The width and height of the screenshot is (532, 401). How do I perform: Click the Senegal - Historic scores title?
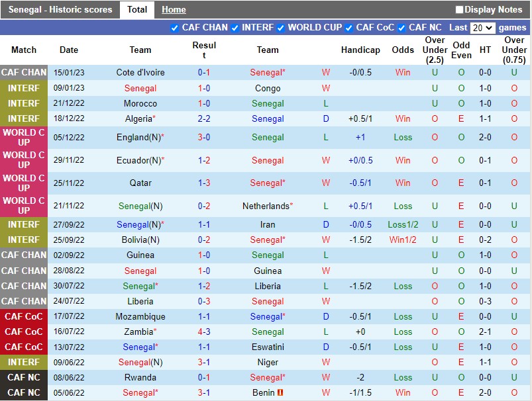pos(60,9)
